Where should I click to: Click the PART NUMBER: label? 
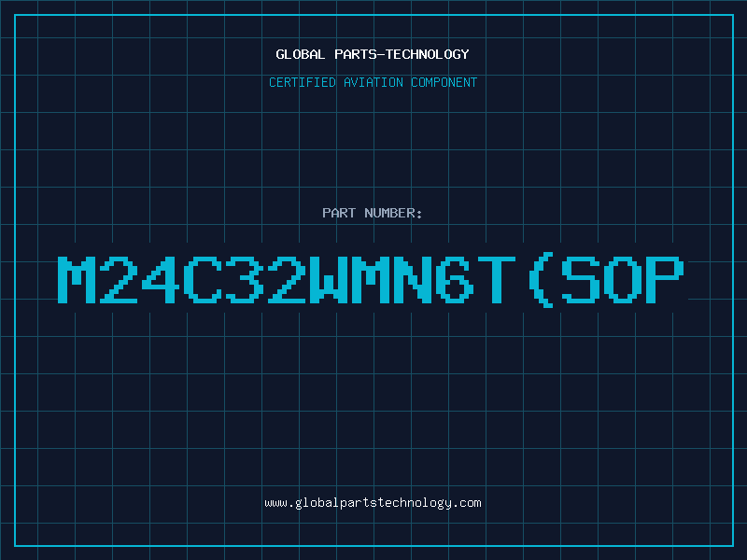pos(373,213)
